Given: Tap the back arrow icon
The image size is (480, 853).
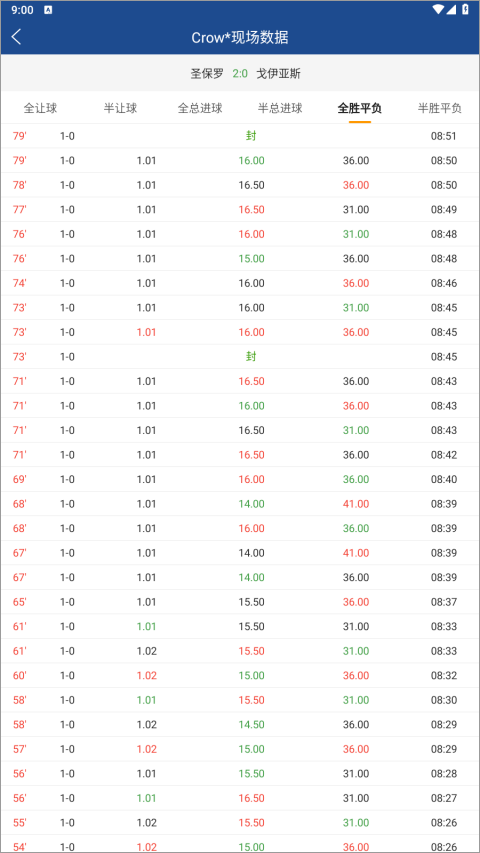Looking at the screenshot, I should click(16, 37).
